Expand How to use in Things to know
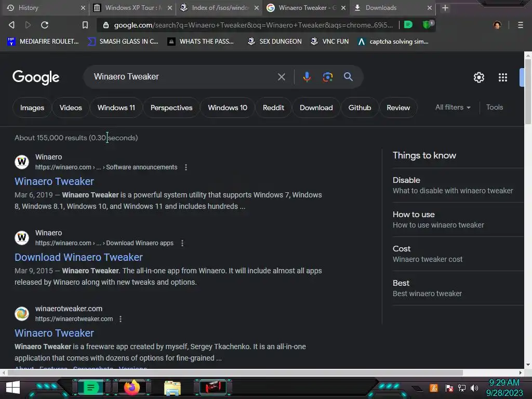The image size is (532, 399). (458, 220)
